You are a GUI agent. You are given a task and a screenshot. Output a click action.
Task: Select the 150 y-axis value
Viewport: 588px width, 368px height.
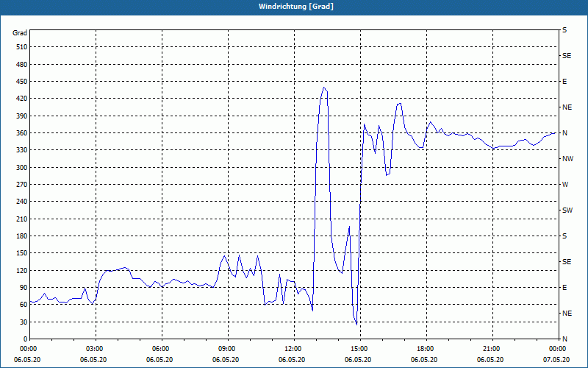pos(22,253)
